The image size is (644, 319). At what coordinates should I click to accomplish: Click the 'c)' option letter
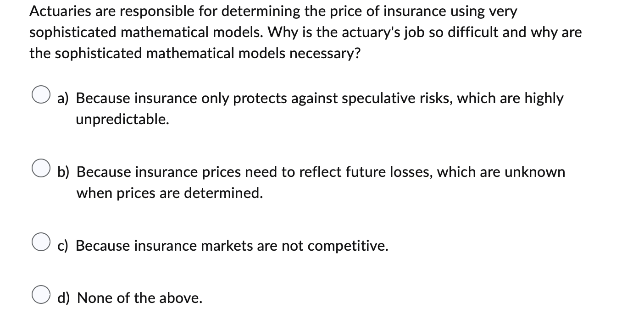pyautogui.click(x=63, y=246)
